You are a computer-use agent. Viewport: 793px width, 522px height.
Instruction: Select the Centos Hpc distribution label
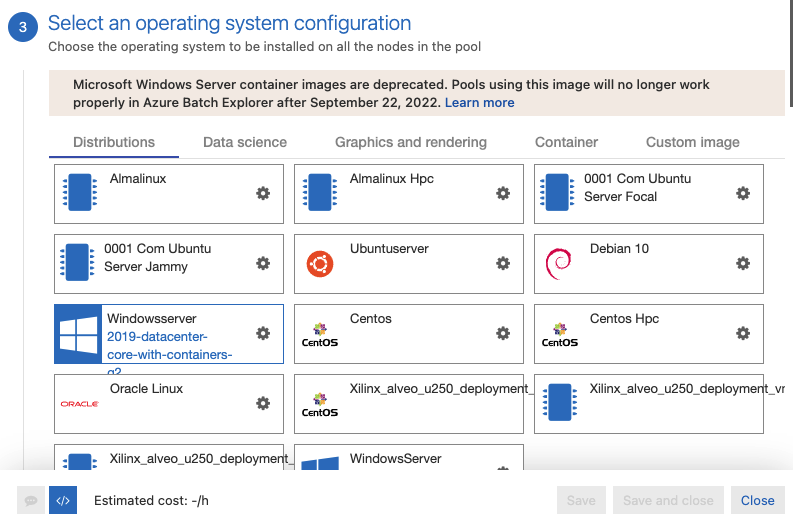pyautogui.click(x=624, y=319)
